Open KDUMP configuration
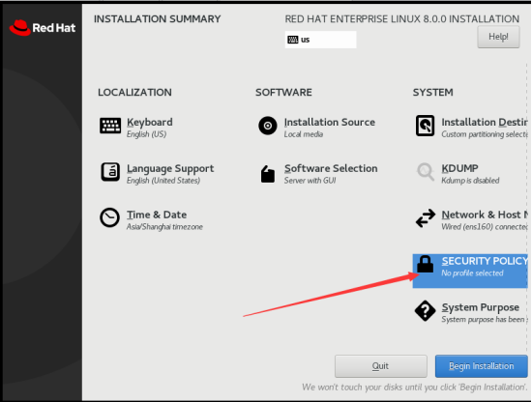Screen dimensions: 532x402 (459, 168)
